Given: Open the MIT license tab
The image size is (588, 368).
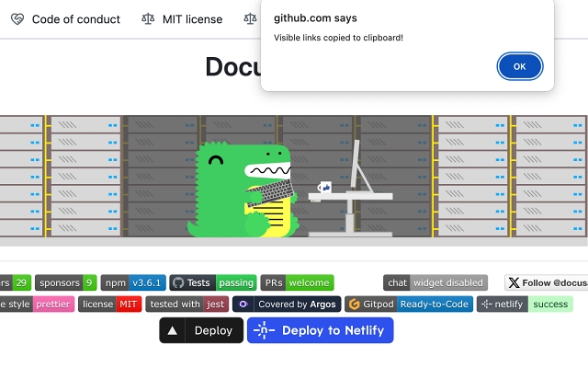Looking at the screenshot, I should pyautogui.click(x=182, y=19).
